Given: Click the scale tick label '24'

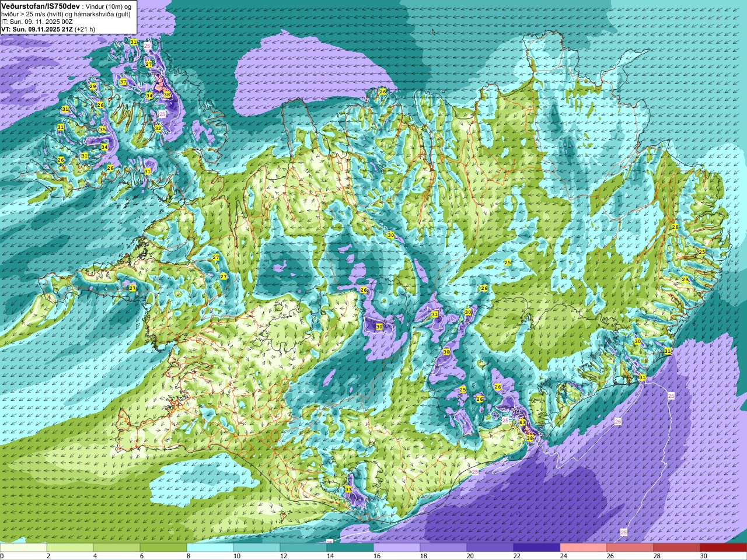Looking at the screenshot, I should click(x=563, y=556).
